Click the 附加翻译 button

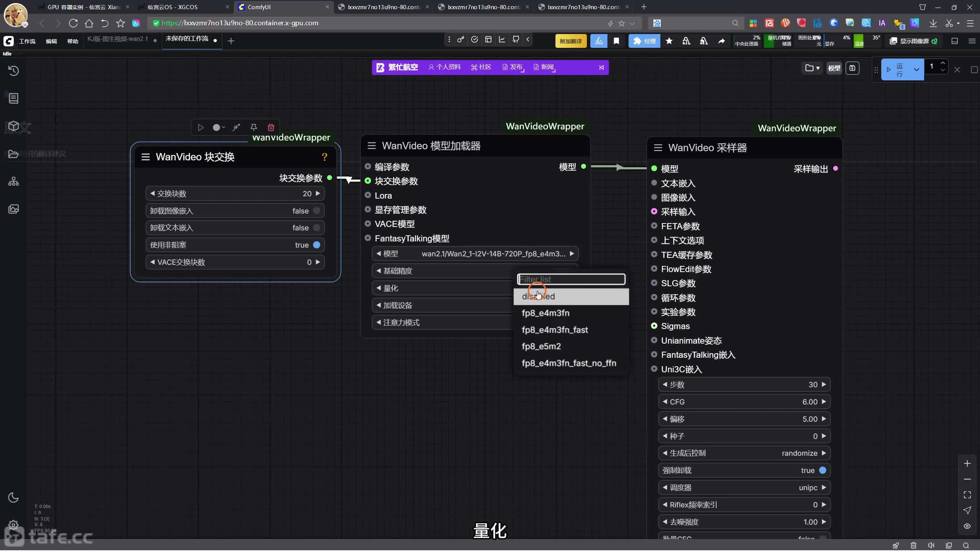(x=571, y=41)
